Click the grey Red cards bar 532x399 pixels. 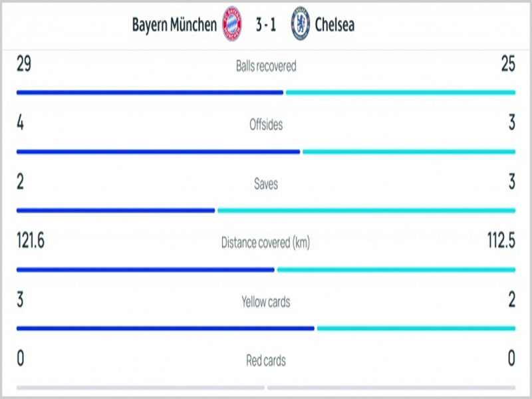pos(266,388)
